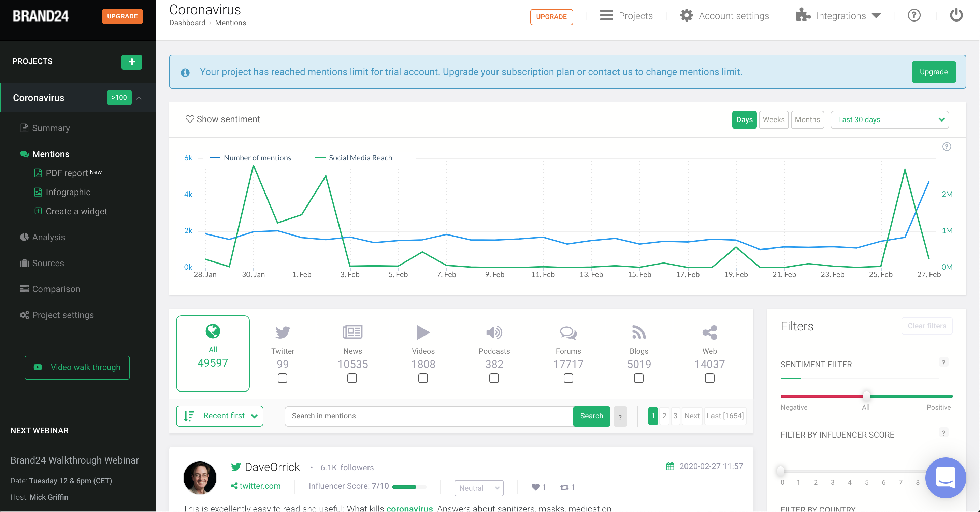This screenshot has width=980, height=512.
Task: Open the Recent first sort dropdown
Action: pyautogui.click(x=219, y=416)
